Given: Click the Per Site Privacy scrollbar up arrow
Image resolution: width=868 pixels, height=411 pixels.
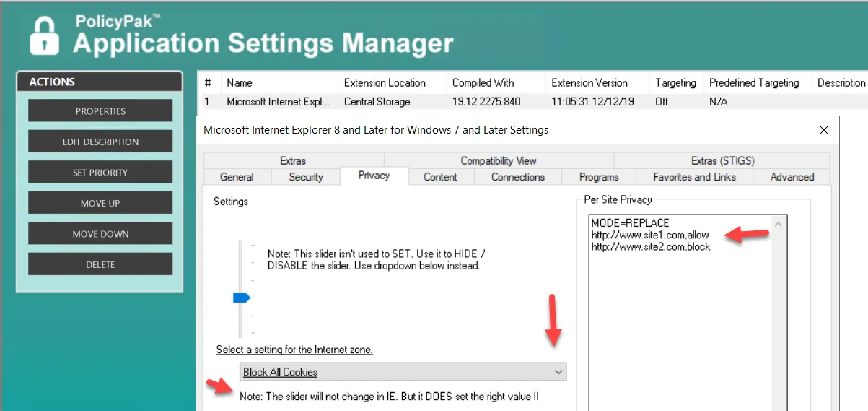Looking at the screenshot, I should pos(778,224).
